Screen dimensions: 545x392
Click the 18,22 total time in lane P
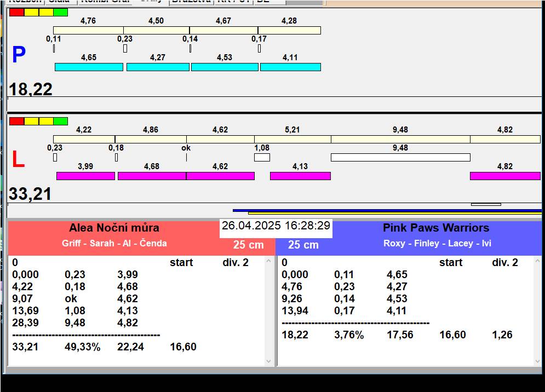point(31,89)
